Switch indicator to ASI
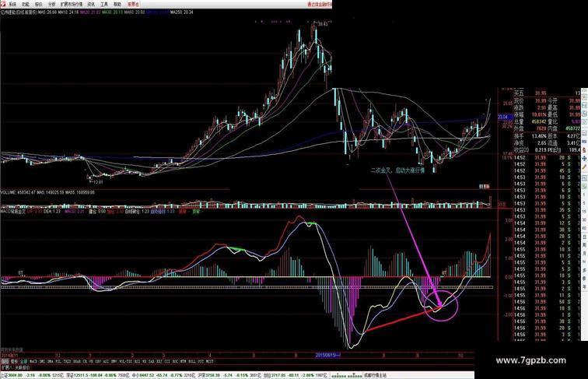The height and width of the screenshot is (379, 588). (105, 361)
